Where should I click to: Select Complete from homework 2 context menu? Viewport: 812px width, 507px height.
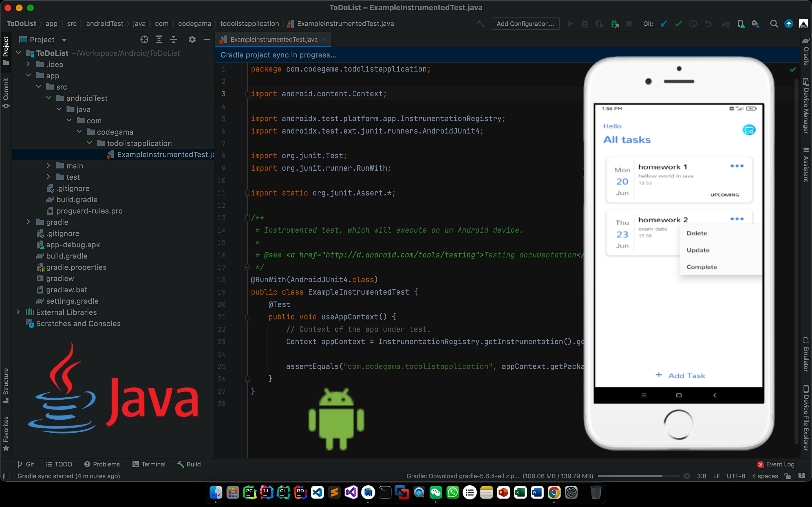pyautogui.click(x=702, y=267)
